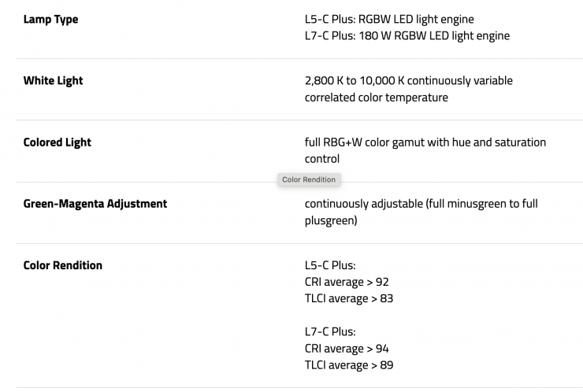The image size is (583, 392).
Task: Click the Colored Light row label
Action: 57,142
